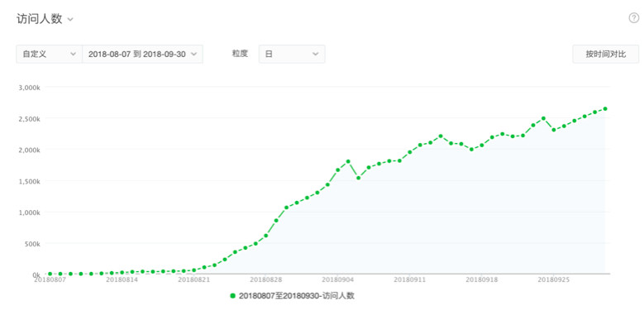Click the data point above 20180918 label
Viewport: 644px width, 315px height.
(481, 146)
